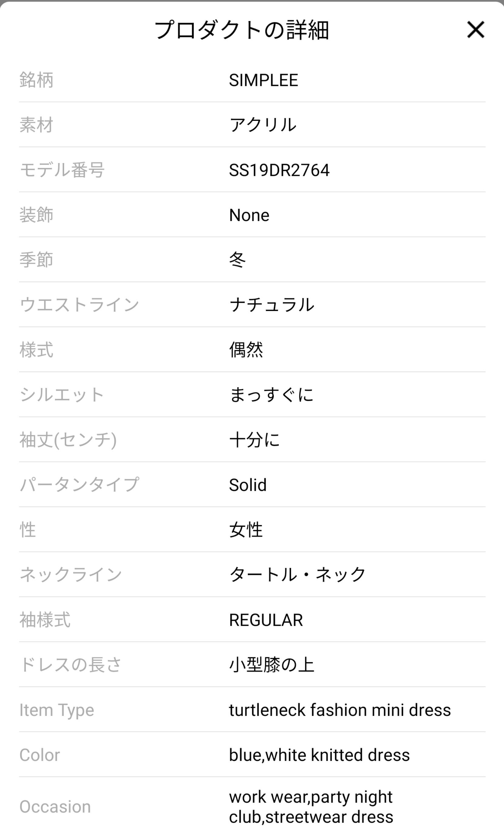Tap the プロダクトの詳細 header title
The width and height of the screenshot is (504, 835).
pos(241,30)
